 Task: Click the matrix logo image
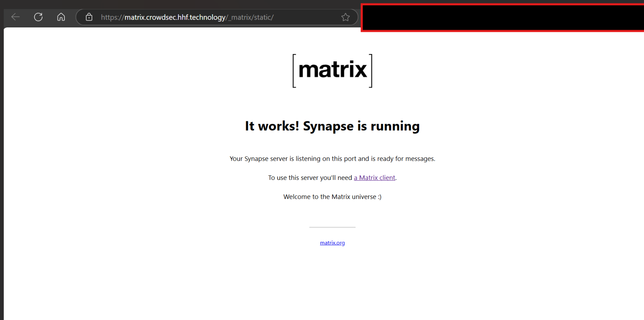point(332,71)
